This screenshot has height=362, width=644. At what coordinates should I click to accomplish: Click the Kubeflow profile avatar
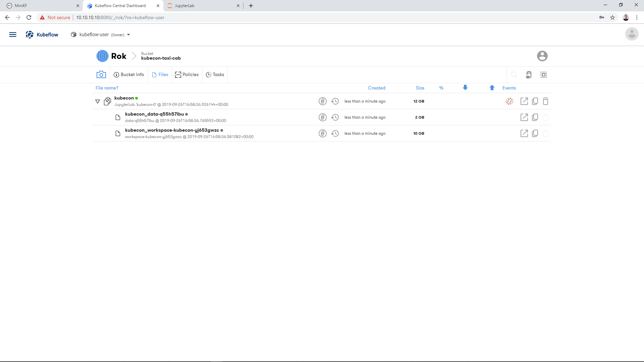pyautogui.click(x=632, y=34)
